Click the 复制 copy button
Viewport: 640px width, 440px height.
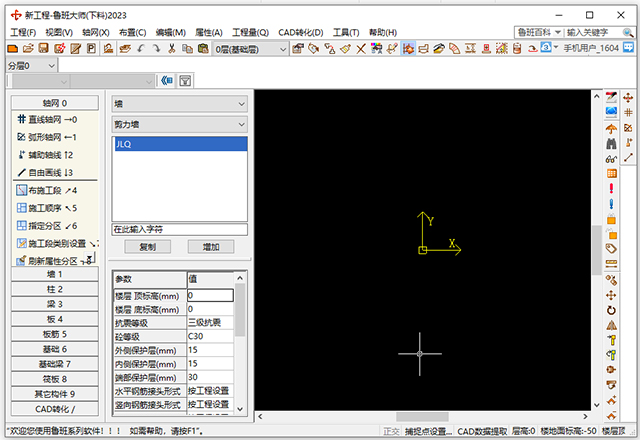tap(147, 246)
